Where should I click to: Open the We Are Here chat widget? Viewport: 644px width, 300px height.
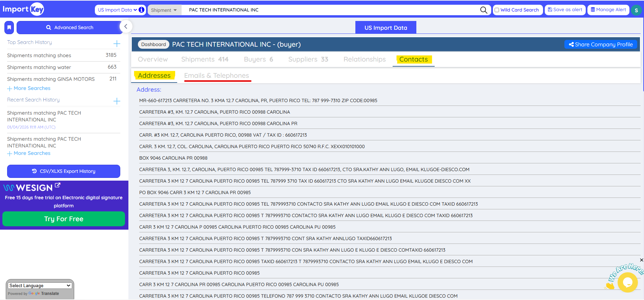pyautogui.click(x=627, y=282)
